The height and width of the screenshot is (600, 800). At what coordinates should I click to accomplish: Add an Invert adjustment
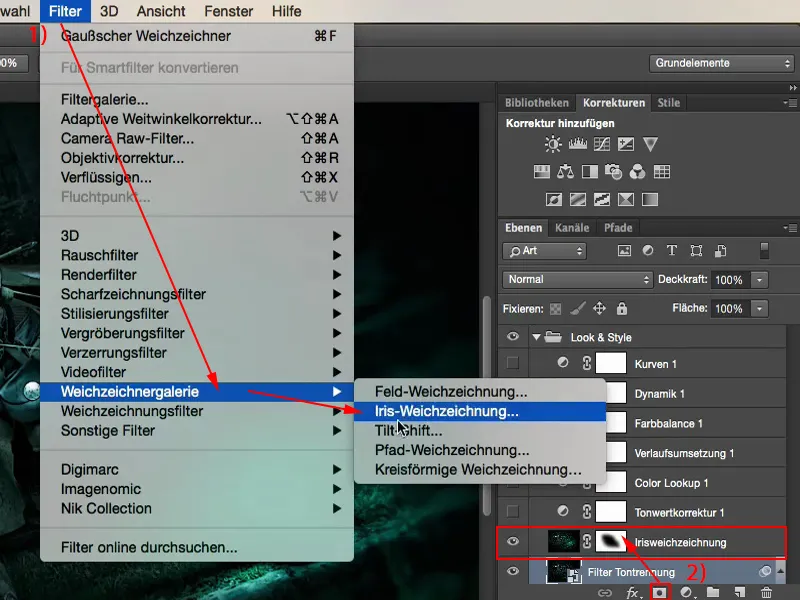pos(554,199)
